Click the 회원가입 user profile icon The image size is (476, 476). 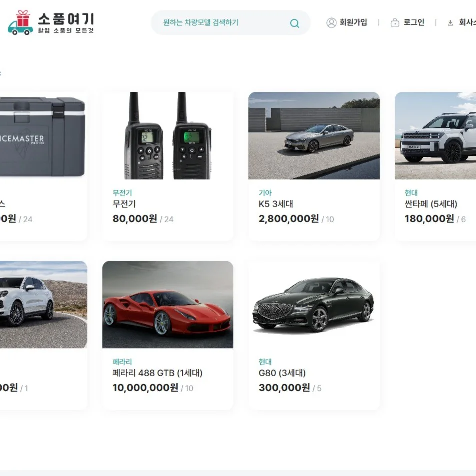[331, 23]
